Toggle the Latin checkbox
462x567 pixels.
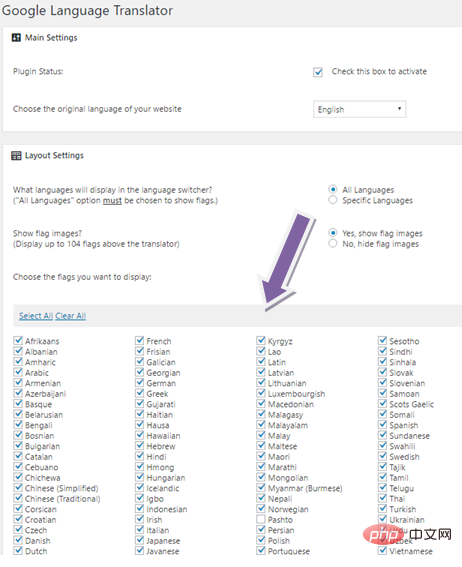coord(261,361)
